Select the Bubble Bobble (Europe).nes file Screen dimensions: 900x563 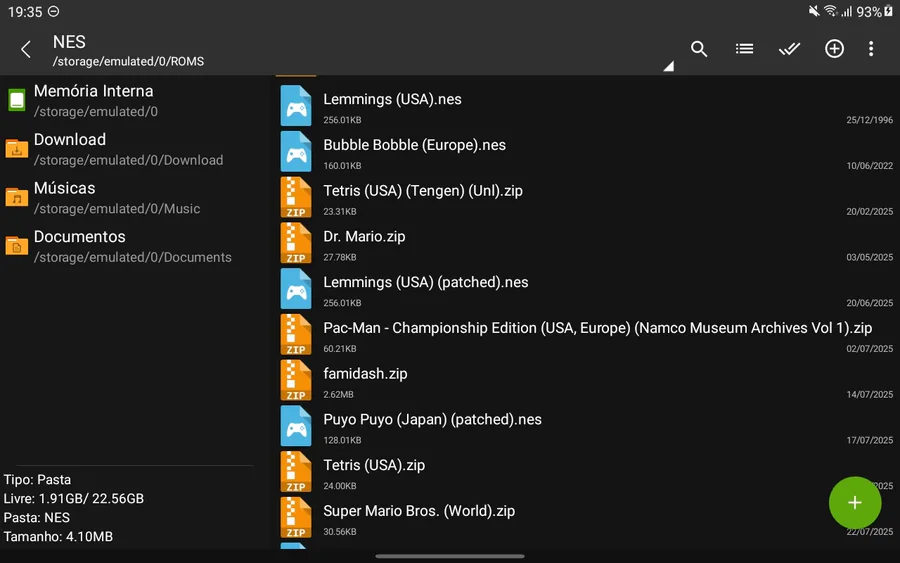(414, 146)
